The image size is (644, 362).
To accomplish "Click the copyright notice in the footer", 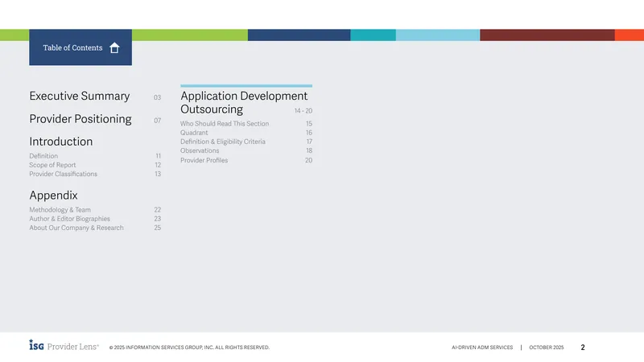I will click(189, 348).
